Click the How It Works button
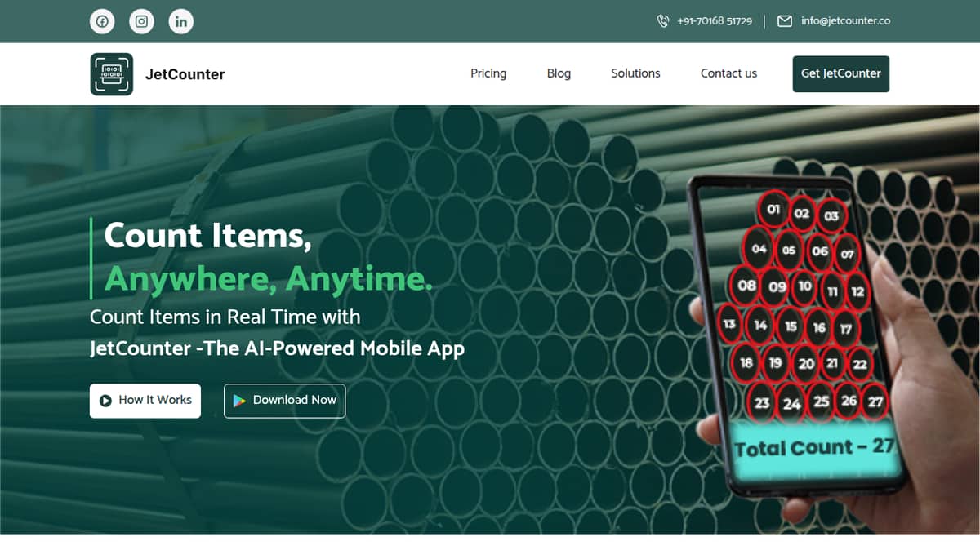The height and width of the screenshot is (550, 980). click(145, 401)
